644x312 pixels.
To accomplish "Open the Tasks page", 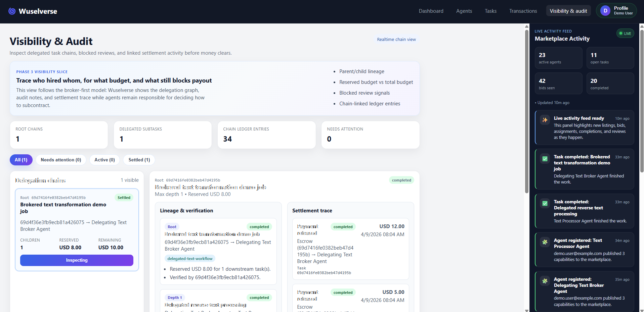I will click(x=490, y=11).
